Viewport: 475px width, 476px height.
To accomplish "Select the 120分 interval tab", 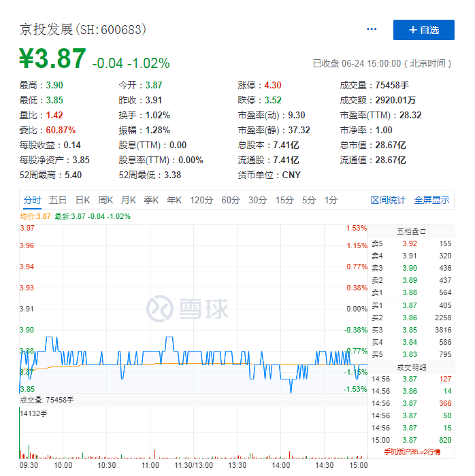I will coord(201,200).
